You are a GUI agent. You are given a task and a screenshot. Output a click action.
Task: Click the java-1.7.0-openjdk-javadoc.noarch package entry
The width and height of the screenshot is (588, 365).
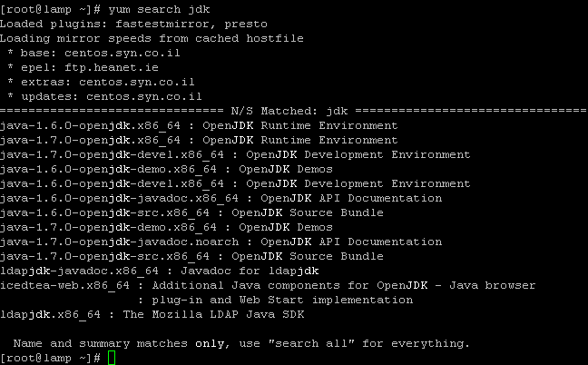(x=220, y=242)
